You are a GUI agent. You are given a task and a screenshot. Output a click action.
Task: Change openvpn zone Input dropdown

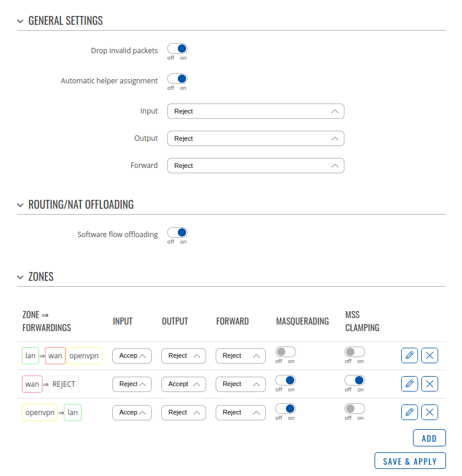tap(132, 413)
